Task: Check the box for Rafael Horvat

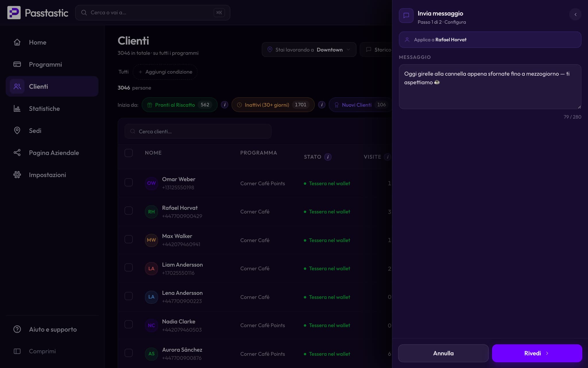Action: pos(129,211)
